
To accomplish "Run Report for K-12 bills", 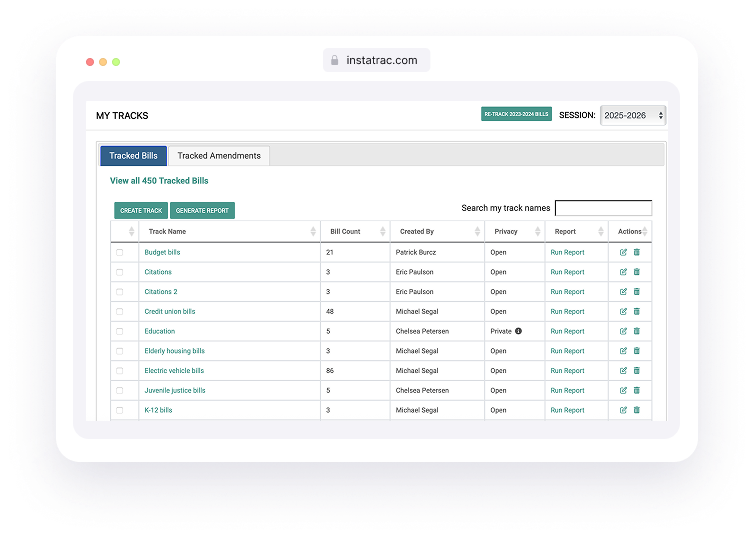I will tap(567, 410).
